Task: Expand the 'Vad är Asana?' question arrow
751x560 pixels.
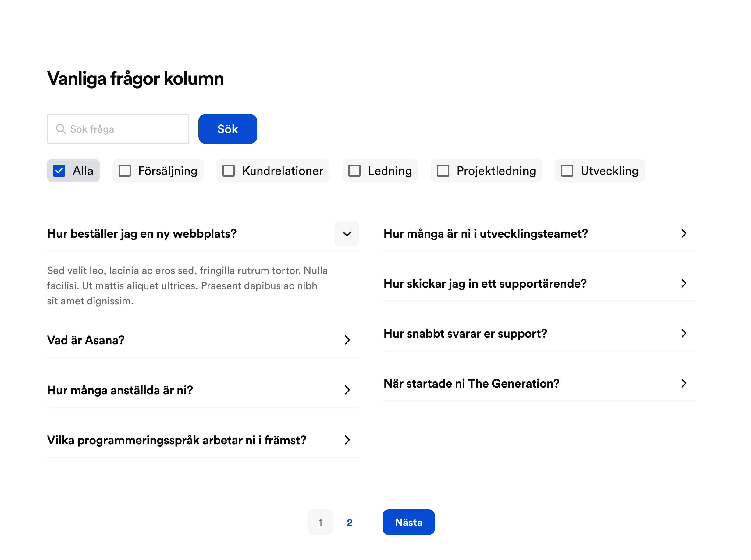Action: pyautogui.click(x=347, y=340)
